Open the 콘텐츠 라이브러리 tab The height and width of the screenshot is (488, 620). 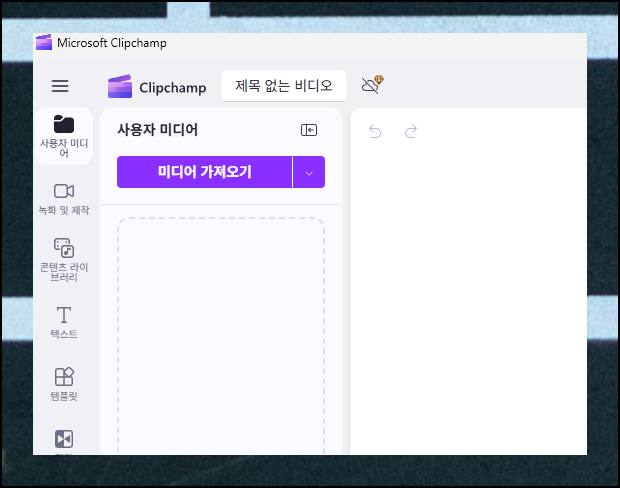(64, 260)
